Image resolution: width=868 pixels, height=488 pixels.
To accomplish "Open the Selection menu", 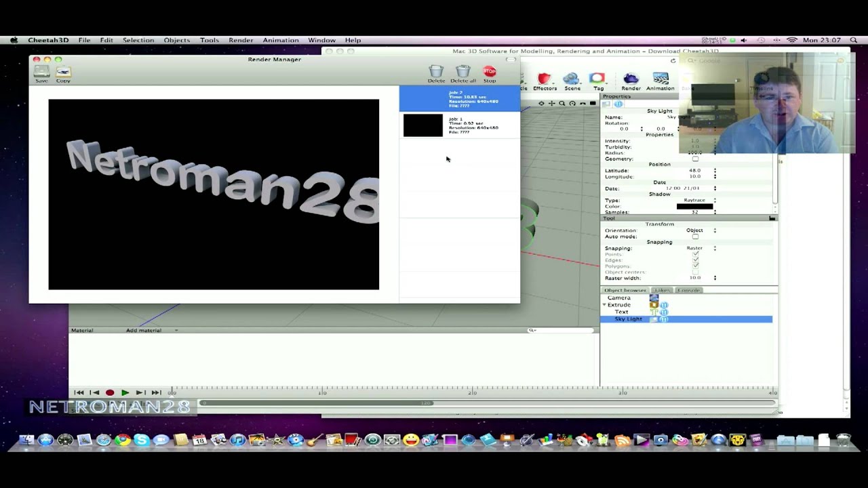I will click(138, 40).
